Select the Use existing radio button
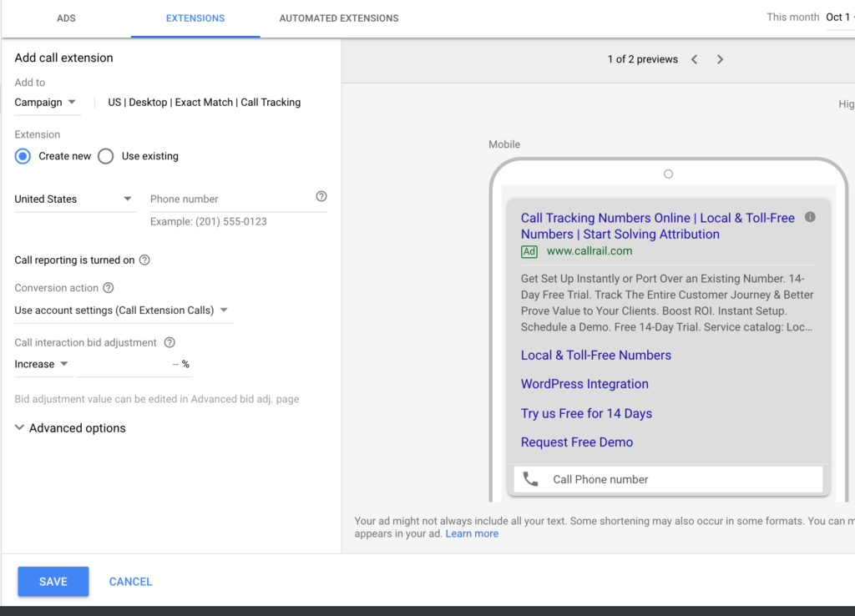 tap(106, 156)
